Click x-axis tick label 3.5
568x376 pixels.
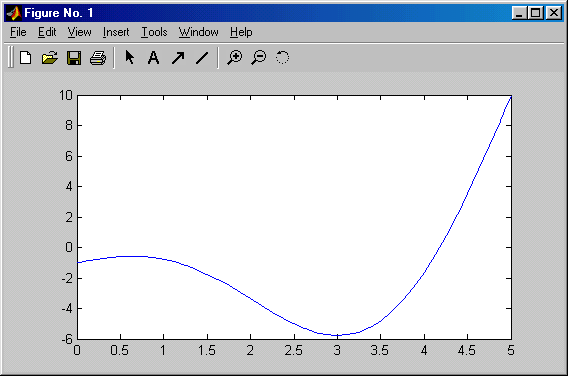click(380, 351)
